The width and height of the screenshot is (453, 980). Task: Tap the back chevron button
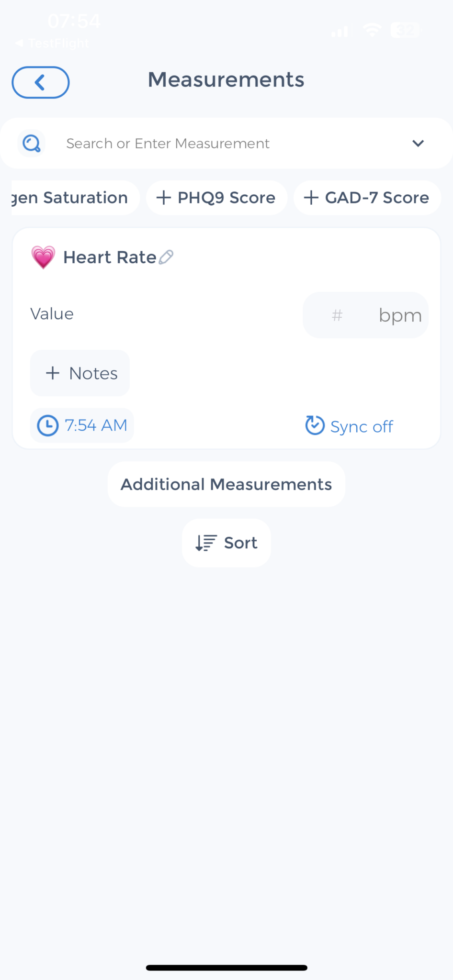[41, 82]
